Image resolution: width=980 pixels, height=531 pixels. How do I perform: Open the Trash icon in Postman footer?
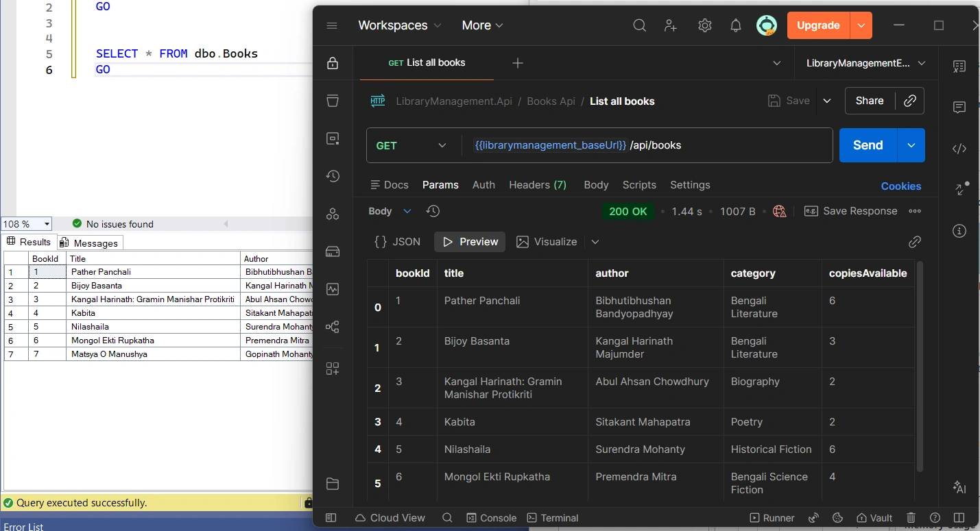coord(911,518)
